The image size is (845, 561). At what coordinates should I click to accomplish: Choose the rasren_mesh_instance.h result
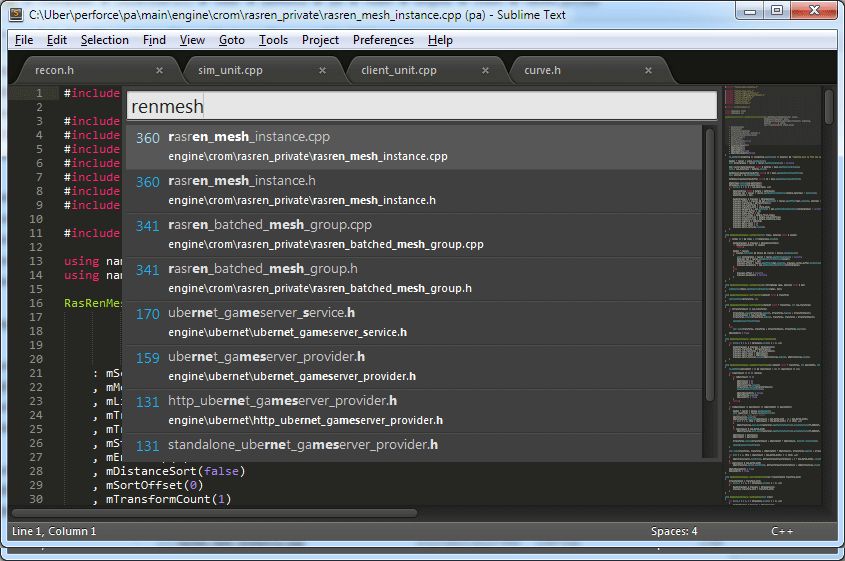[x=411, y=190]
